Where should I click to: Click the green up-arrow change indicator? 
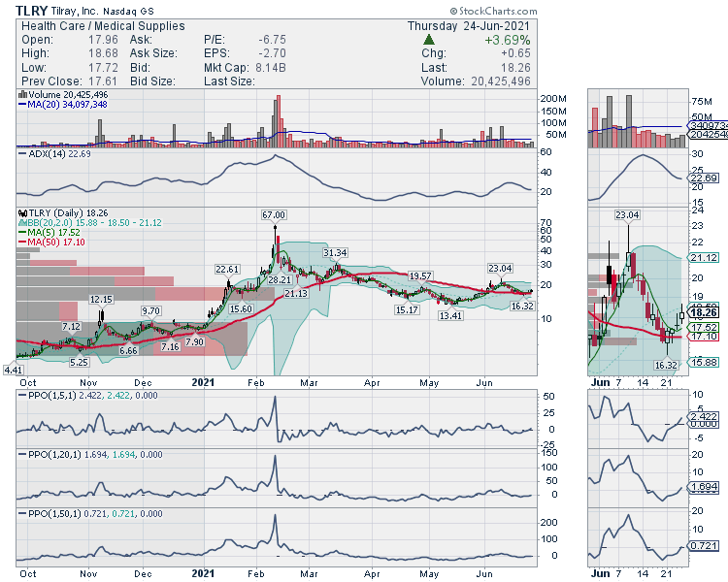429,40
